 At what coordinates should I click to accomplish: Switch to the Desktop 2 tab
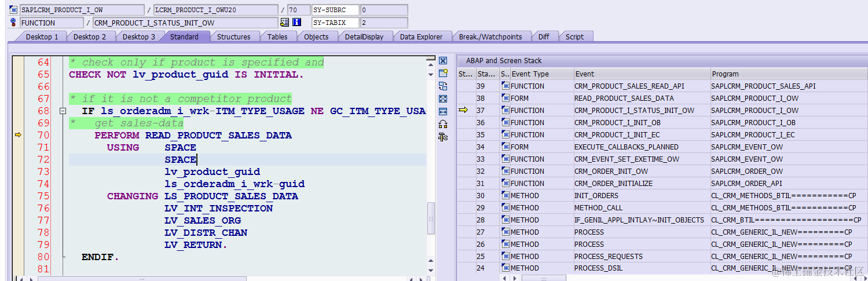click(x=90, y=37)
